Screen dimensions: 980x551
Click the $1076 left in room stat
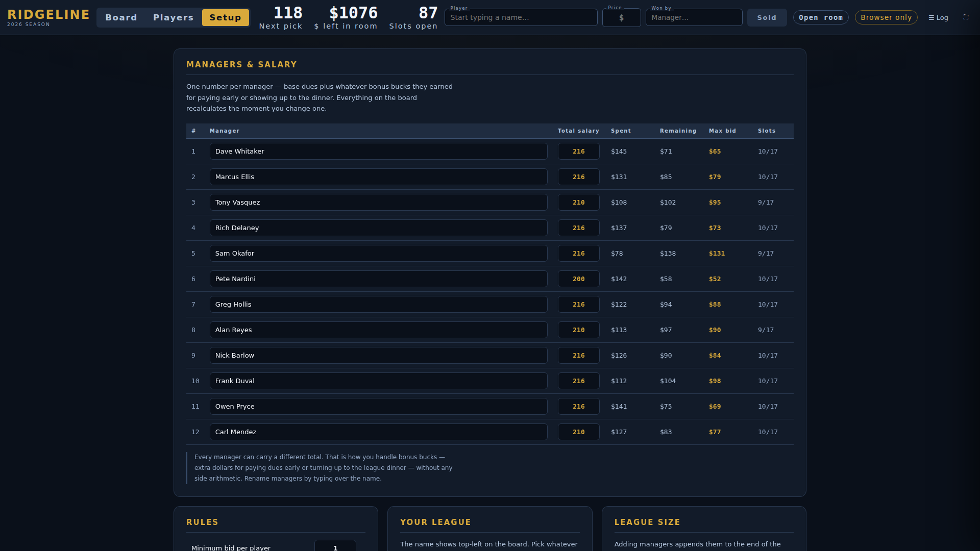click(x=346, y=18)
